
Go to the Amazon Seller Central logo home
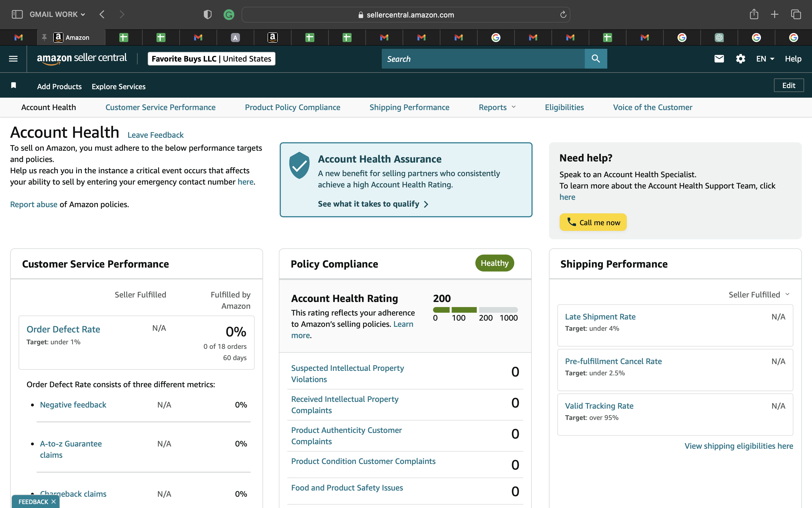[x=82, y=58]
